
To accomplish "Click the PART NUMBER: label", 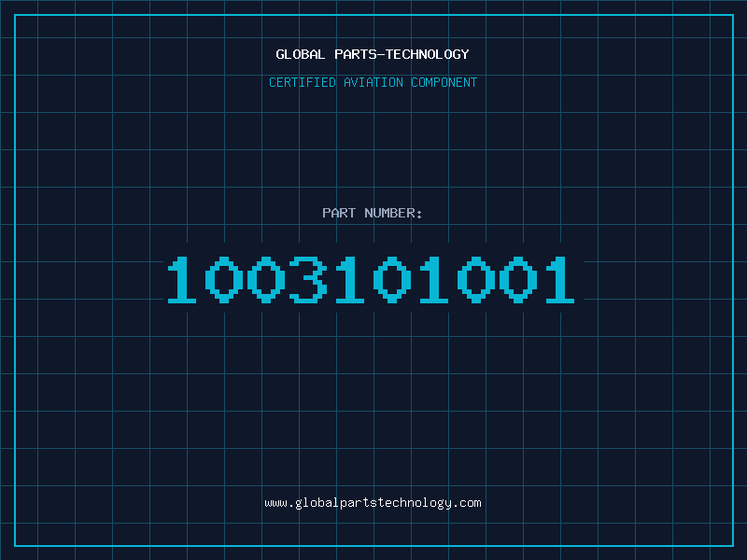I will pos(373,213).
